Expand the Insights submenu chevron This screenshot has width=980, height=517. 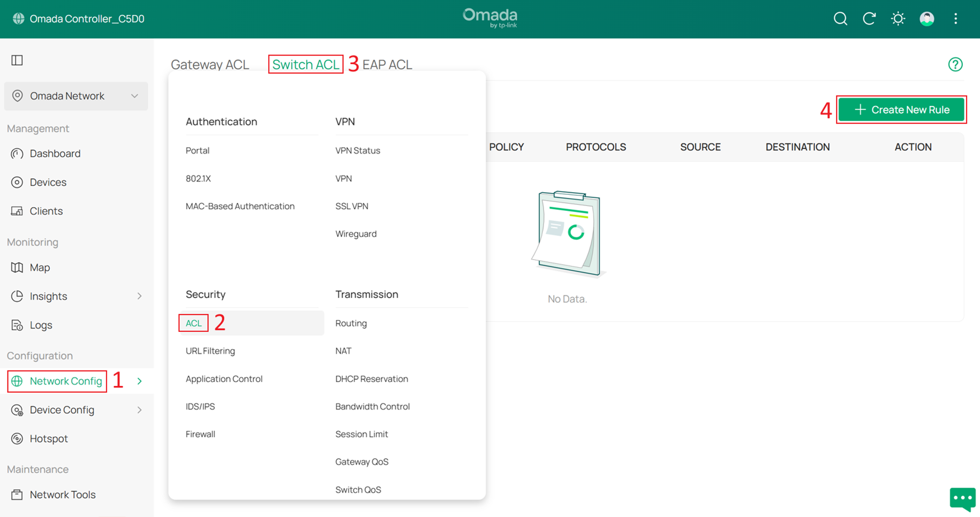[139, 296]
